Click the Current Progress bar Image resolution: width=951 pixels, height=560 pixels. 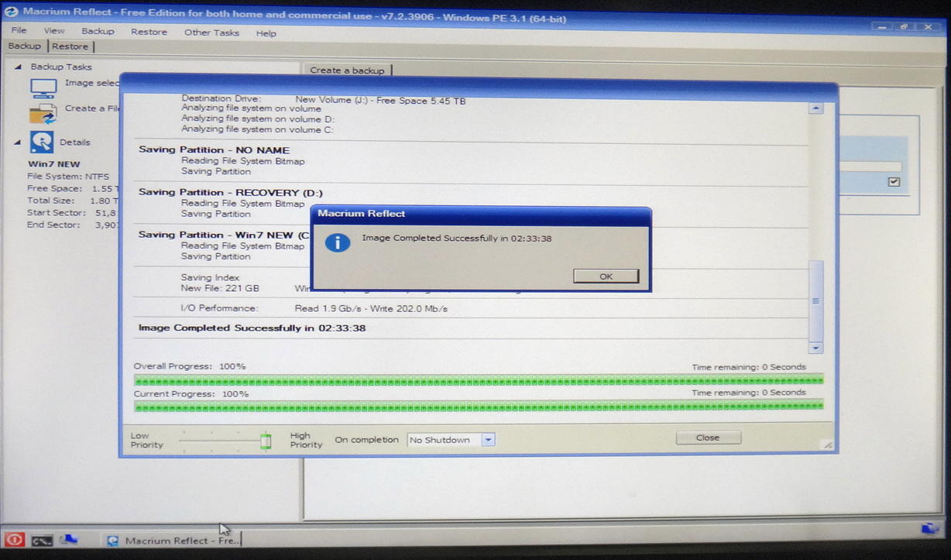479,407
